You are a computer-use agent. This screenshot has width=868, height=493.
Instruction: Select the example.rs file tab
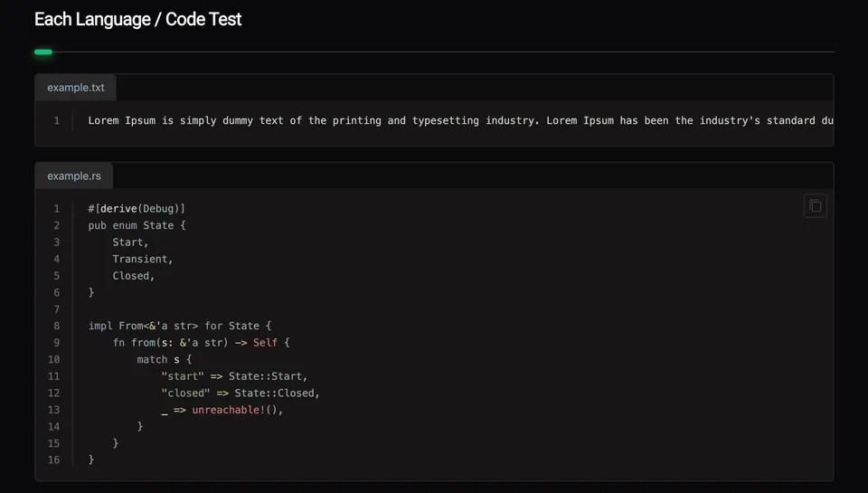pyautogui.click(x=74, y=176)
